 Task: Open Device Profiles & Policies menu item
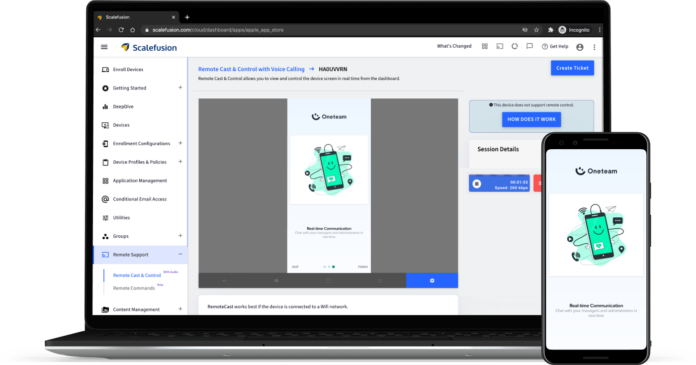point(139,163)
